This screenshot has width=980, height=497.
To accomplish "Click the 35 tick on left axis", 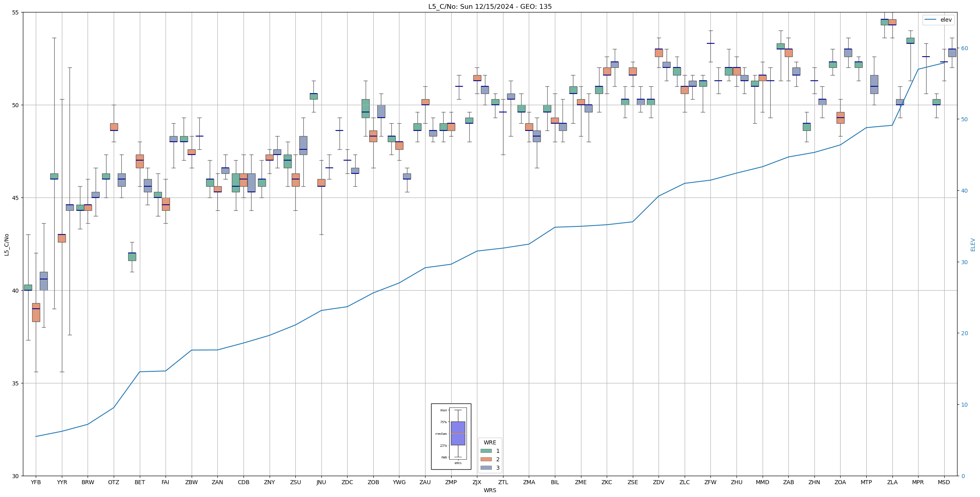I will click(x=15, y=383).
